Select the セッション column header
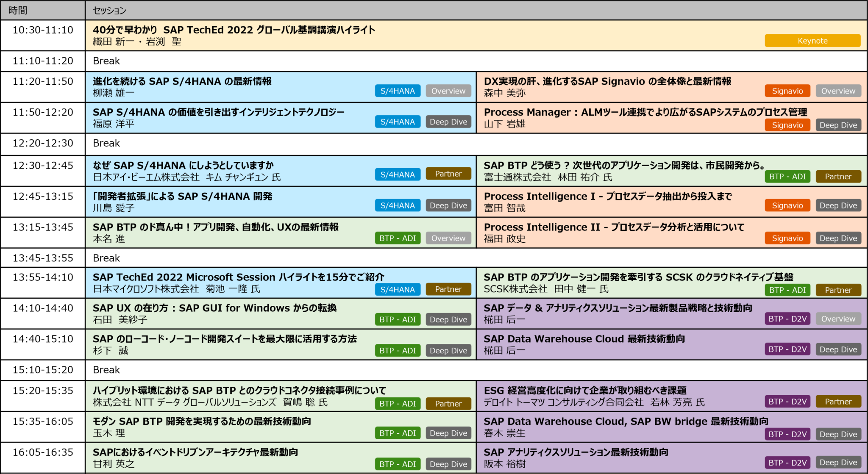Viewport: 868px width, 474px height. tap(476, 10)
